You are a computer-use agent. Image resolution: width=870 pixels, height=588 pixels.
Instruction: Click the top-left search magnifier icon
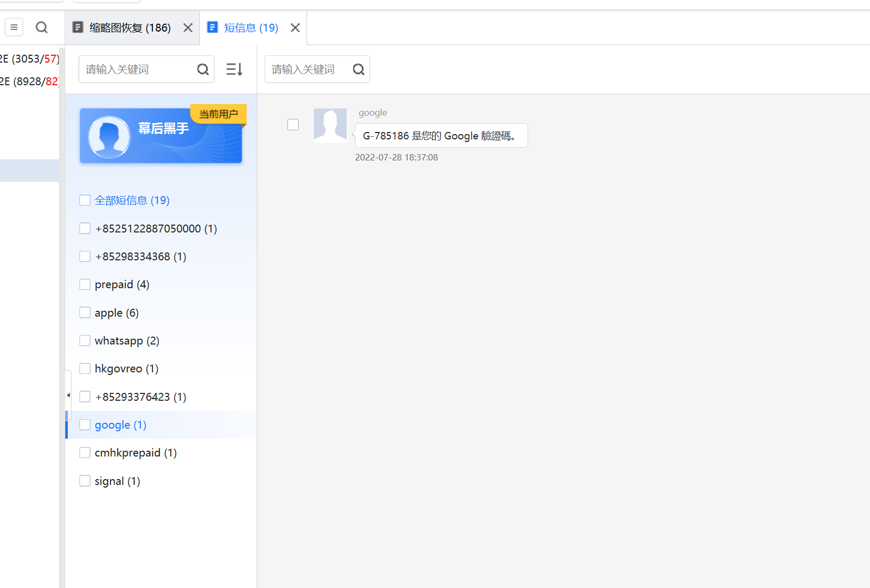click(42, 27)
